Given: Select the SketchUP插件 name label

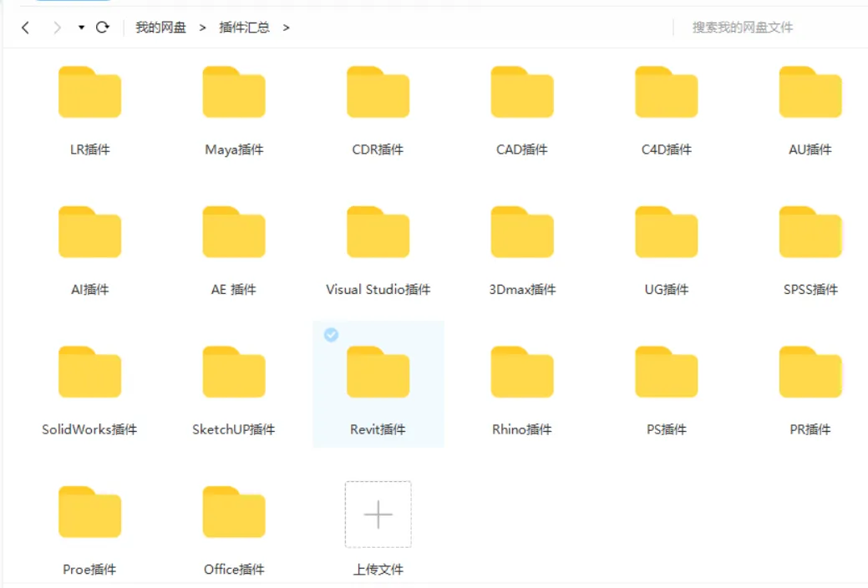Looking at the screenshot, I should click(x=234, y=429).
